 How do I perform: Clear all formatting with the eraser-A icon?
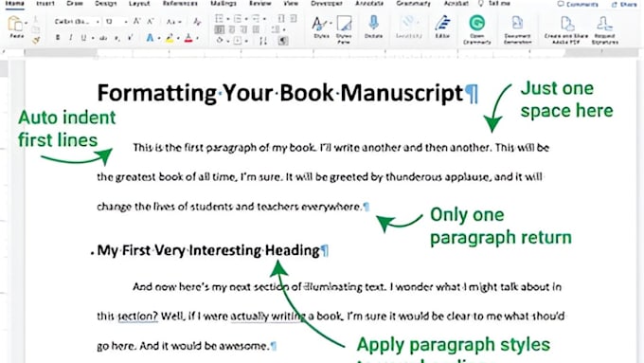coord(197,22)
